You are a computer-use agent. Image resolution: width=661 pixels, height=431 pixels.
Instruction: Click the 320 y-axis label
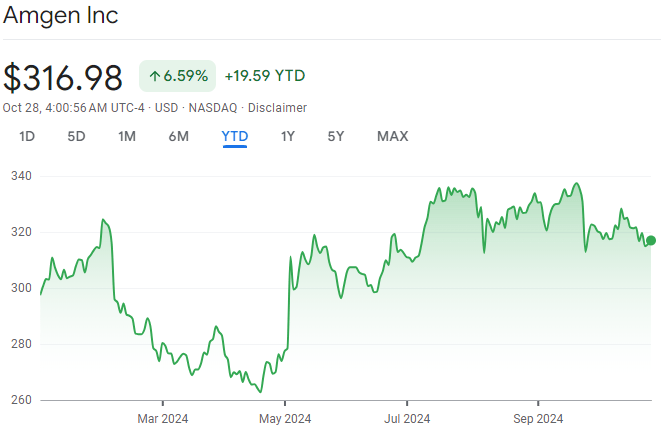[21, 232]
